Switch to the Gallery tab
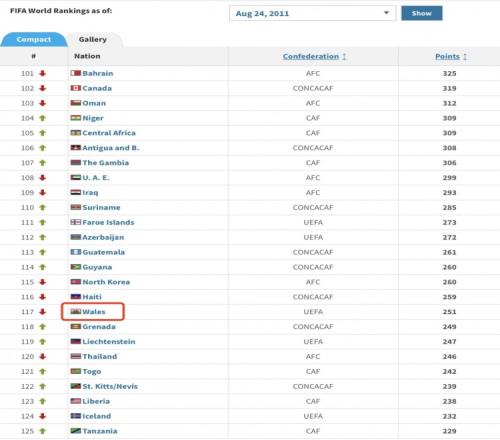500x440 pixels. (x=93, y=39)
